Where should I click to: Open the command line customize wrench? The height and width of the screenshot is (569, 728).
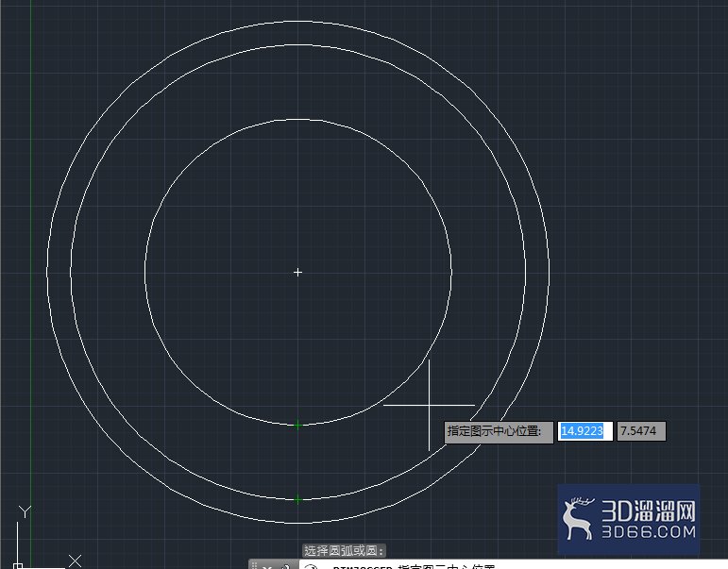(285, 567)
